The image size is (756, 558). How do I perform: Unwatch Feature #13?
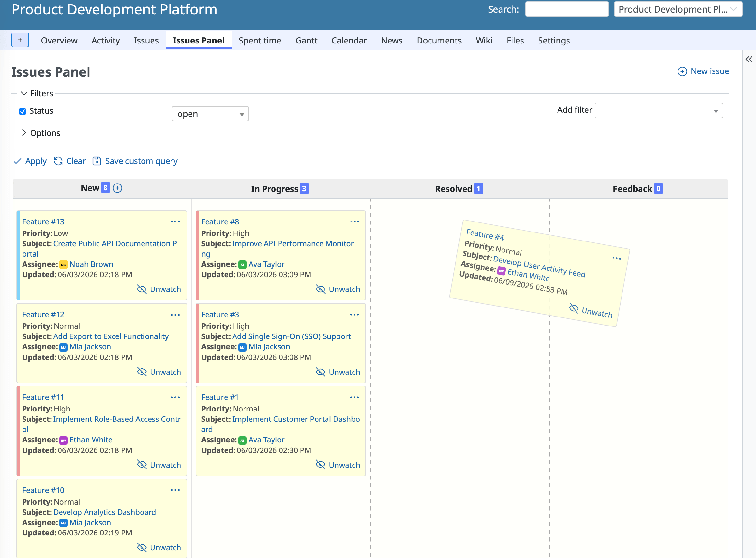click(x=159, y=289)
